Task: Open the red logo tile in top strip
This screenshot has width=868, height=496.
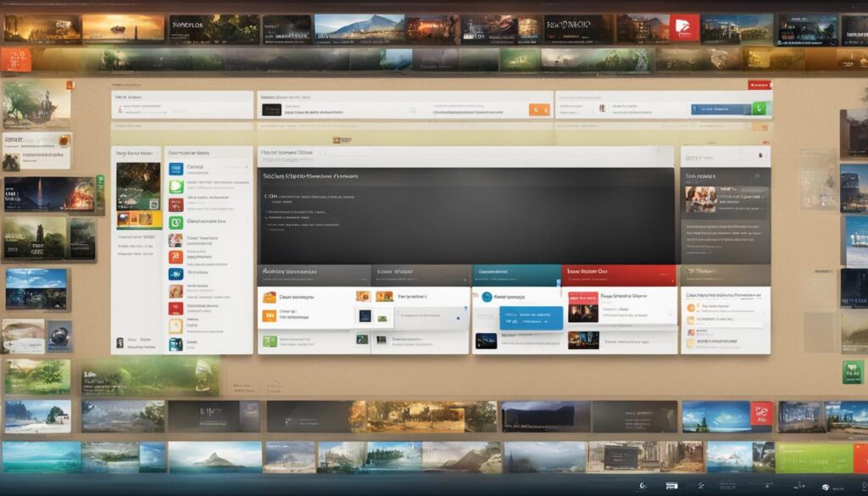Action: click(x=684, y=29)
